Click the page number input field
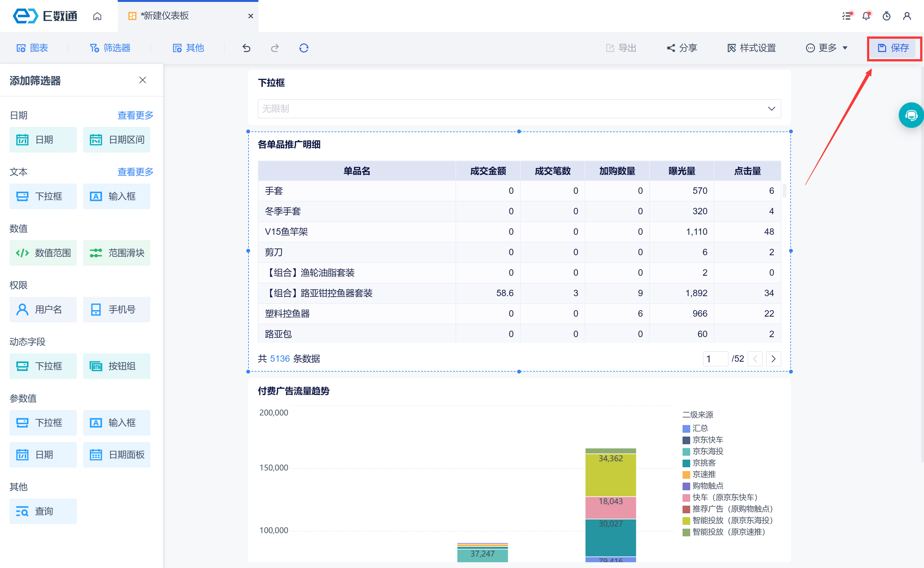Image resolution: width=924 pixels, height=568 pixels. tap(715, 359)
